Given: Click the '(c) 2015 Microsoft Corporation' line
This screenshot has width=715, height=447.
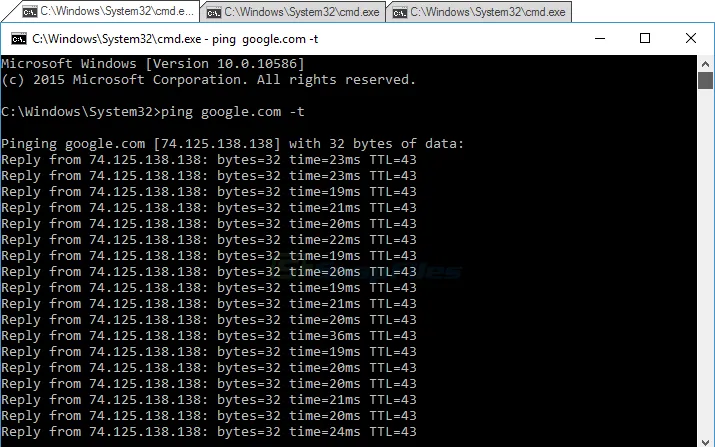Looking at the screenshot, I should (x=208, y=80).
